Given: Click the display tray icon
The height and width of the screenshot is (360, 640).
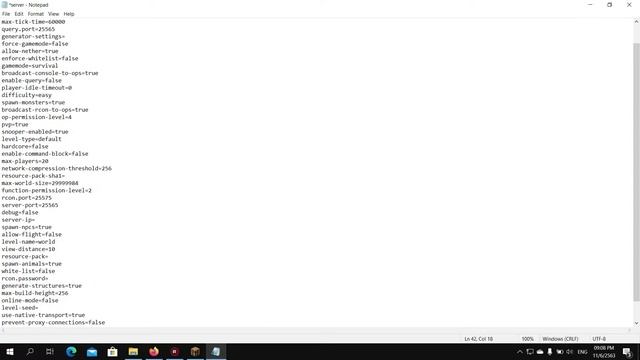Looking at the screenshot, I should [530, 352].
